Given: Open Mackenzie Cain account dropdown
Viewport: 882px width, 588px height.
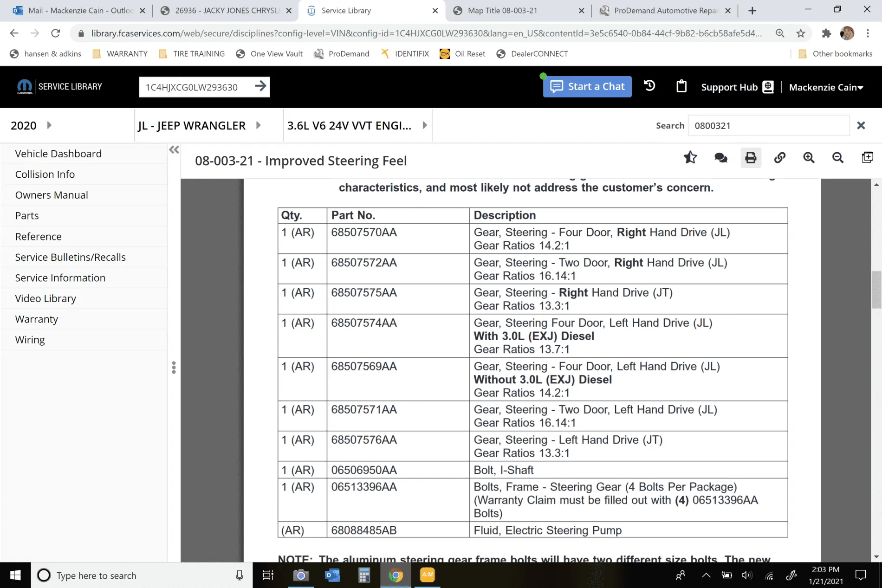Looking at the screenshot, I should point(826,87).
